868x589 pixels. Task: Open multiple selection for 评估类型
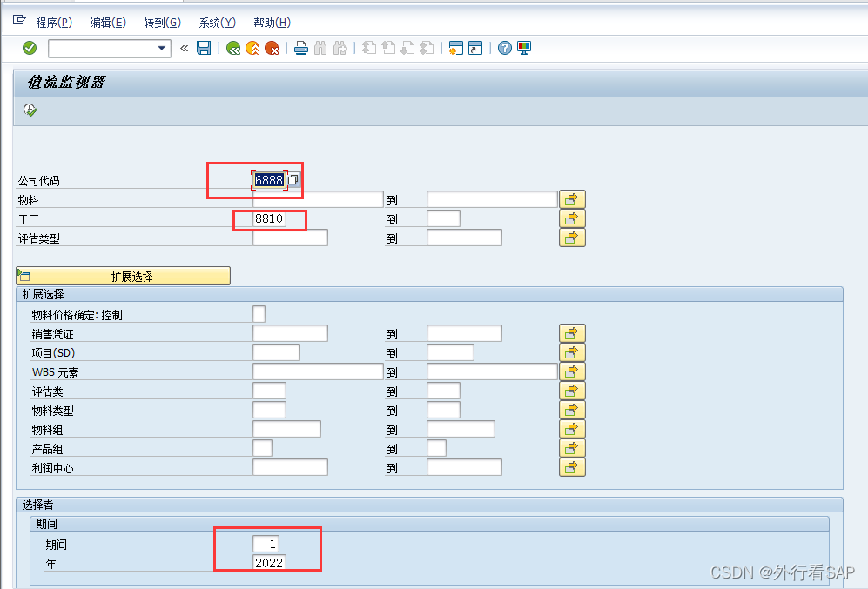click(572, 238)
